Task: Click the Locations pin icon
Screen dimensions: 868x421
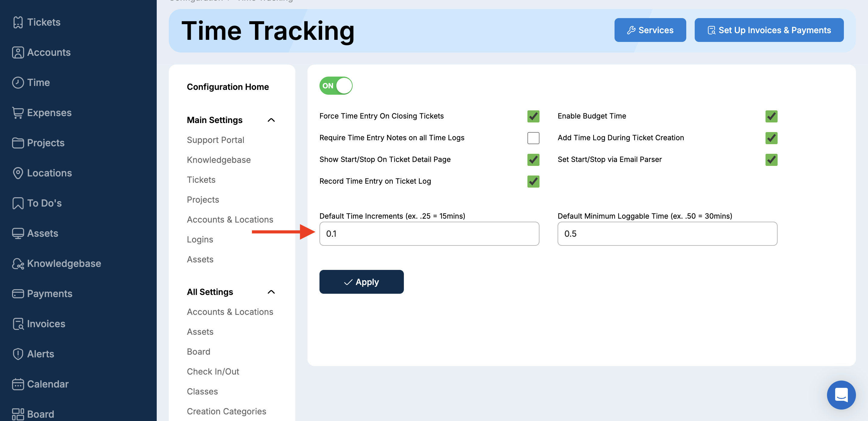Action: coord(17,173)
